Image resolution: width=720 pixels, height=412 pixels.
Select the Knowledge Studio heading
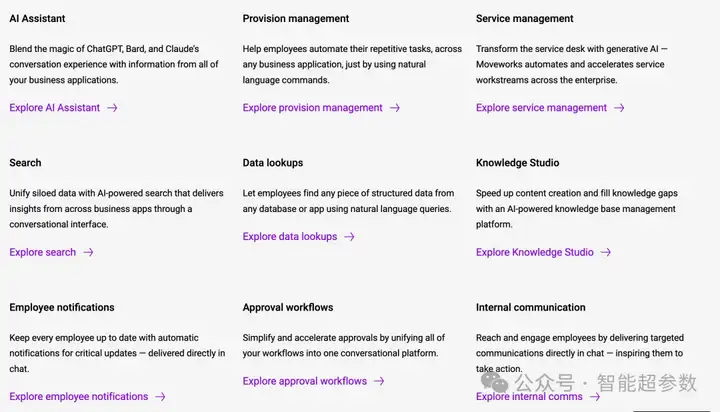(518, 163)
